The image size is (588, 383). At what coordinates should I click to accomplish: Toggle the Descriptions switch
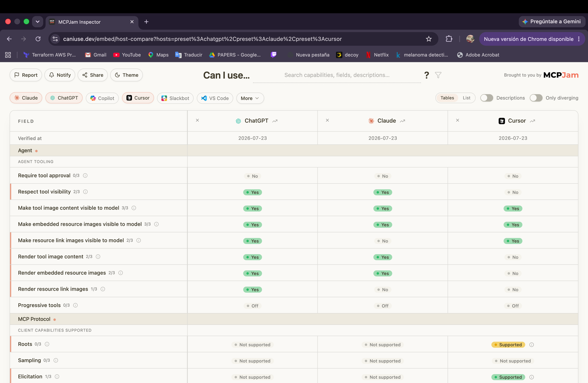coord(487,98)
